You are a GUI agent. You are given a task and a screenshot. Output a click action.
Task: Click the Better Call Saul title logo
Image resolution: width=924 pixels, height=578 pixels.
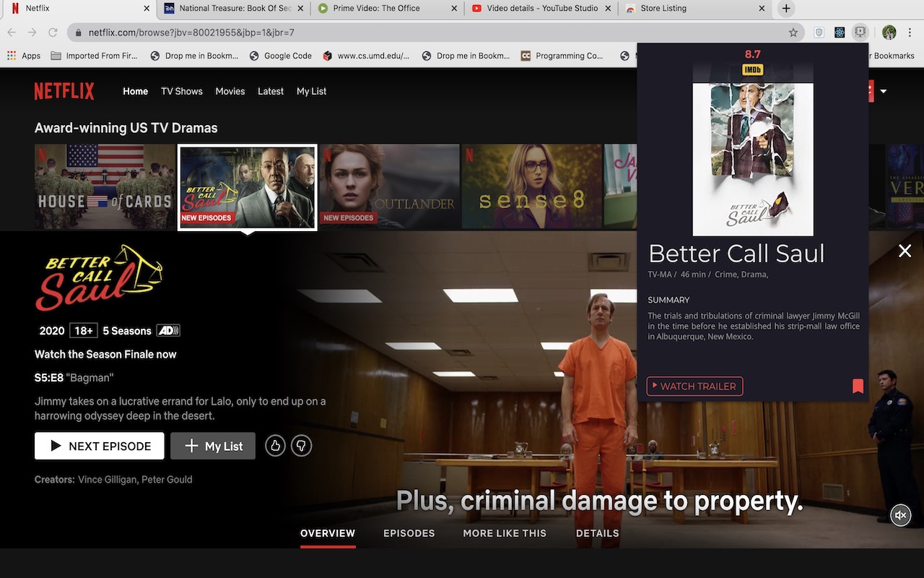[x=99, y=277]
